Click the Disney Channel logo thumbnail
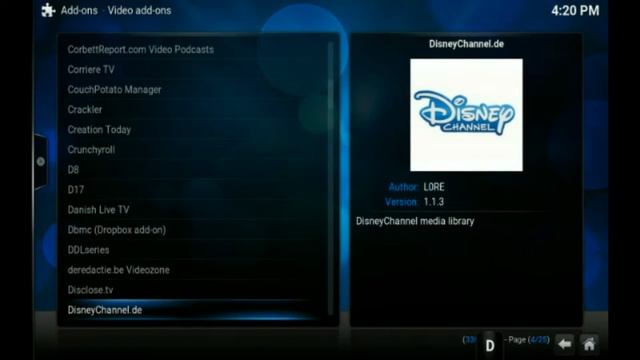This screenshot has height=360, width=640. coord(466,115)
